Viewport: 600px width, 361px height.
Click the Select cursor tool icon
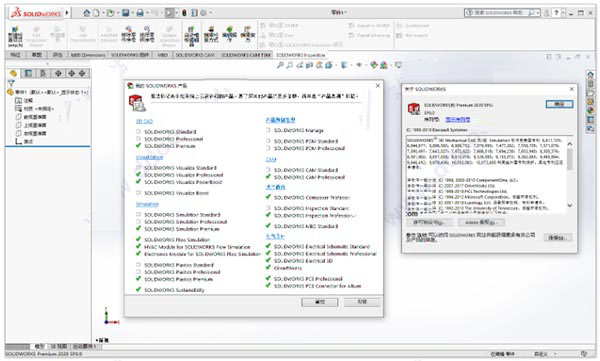click(x=169, y=13)
